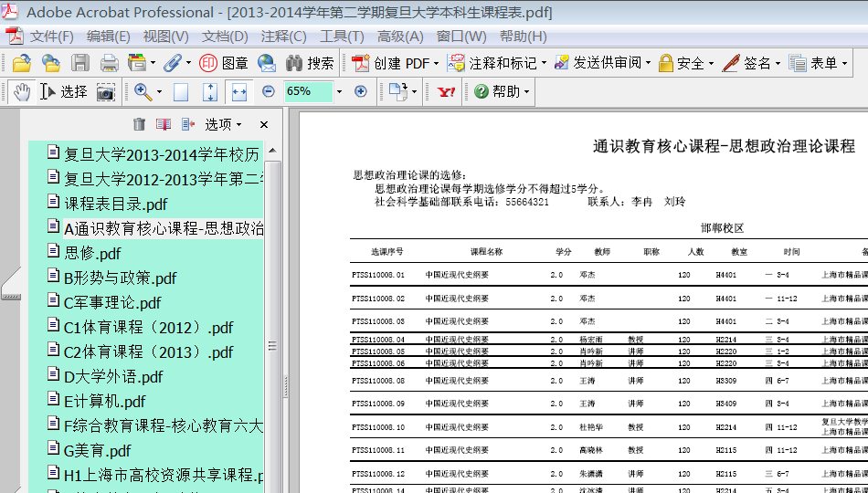Toggle Fit Page view button
Viewport: 868px width, 493px height.
[x=210, y=91]
